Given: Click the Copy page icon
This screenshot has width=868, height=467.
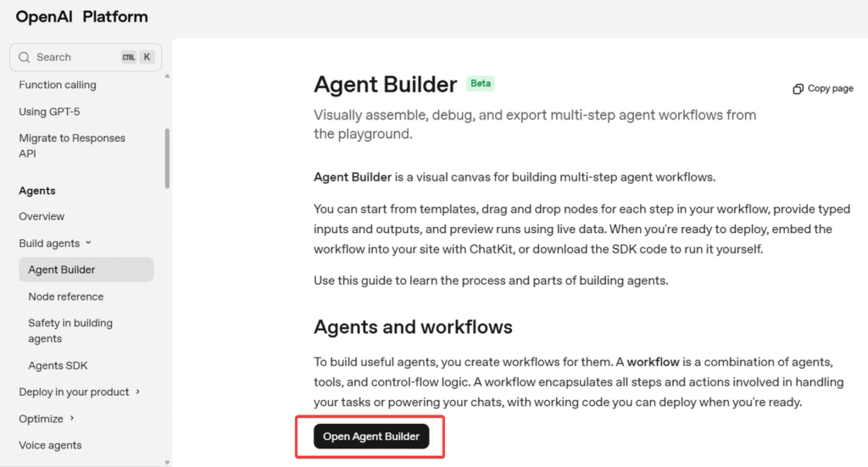Looking at the screenshot, I should pyautogui.click(x=798, y=89).
